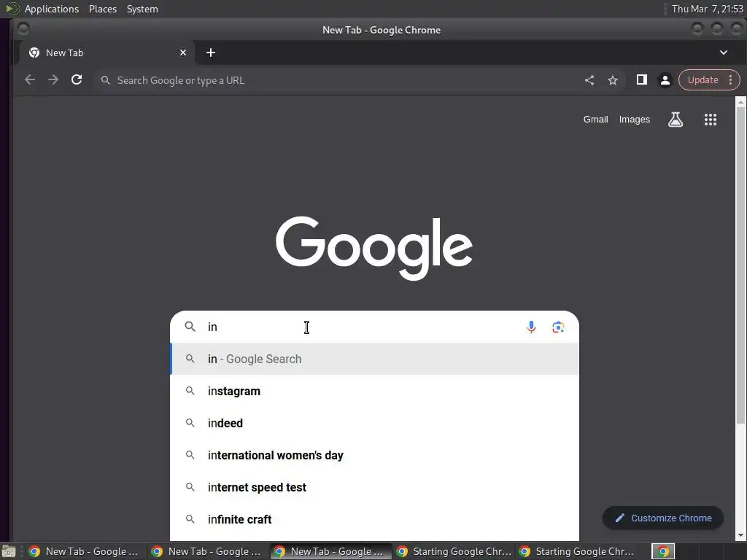Go back using the browser back arrow
The height and width of the screenshot is (560, 747).
[29, 80]
